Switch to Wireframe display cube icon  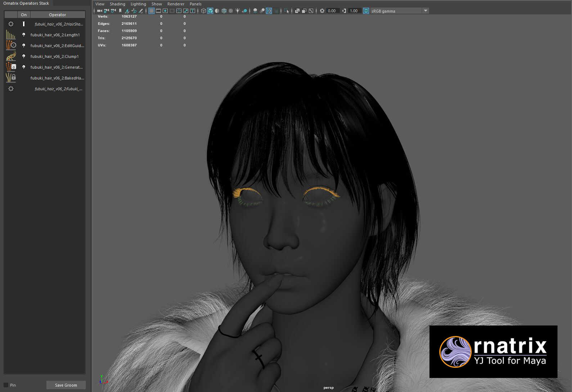203,11
